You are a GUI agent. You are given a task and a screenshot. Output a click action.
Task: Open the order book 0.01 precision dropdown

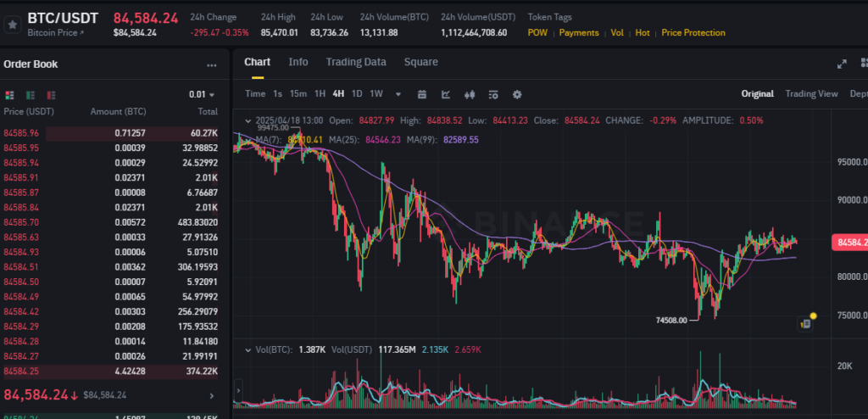pyautogui.click(x=202, y=95)
